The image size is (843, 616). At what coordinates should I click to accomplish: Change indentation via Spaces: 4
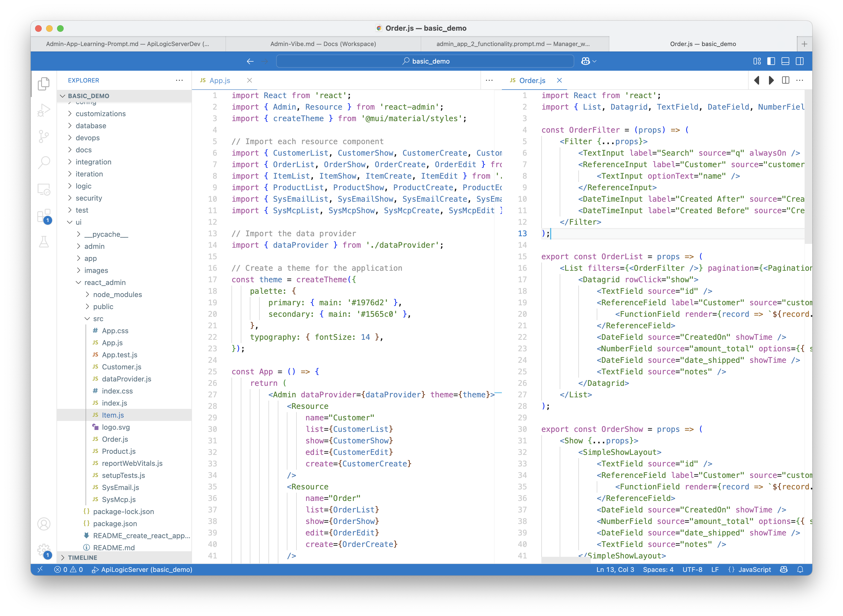click(658, 569)
